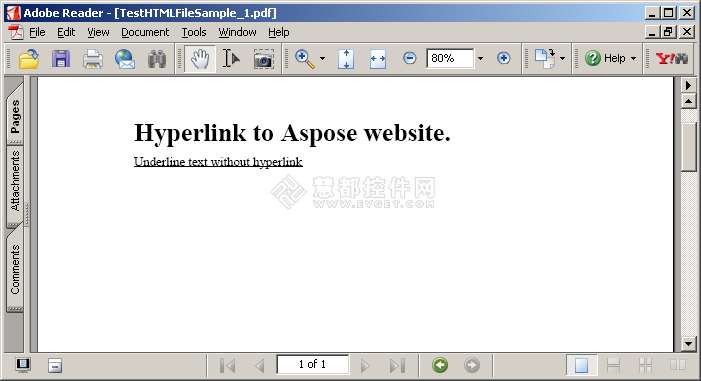Choose the Select Text tool
The image size is (701, 381).
231,59
